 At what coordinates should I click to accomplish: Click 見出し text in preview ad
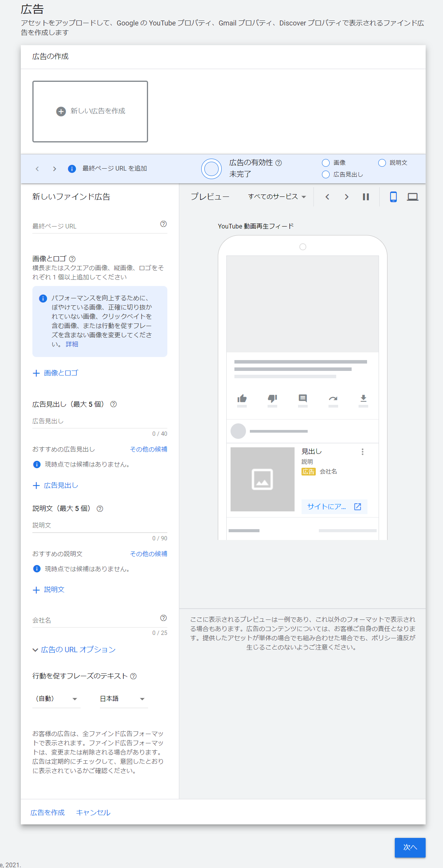(x=312, y=452)
